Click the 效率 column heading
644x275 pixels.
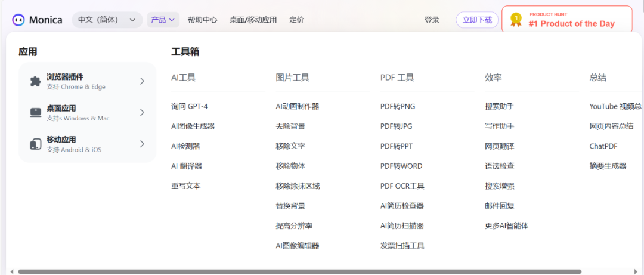[x=493, y=78]
